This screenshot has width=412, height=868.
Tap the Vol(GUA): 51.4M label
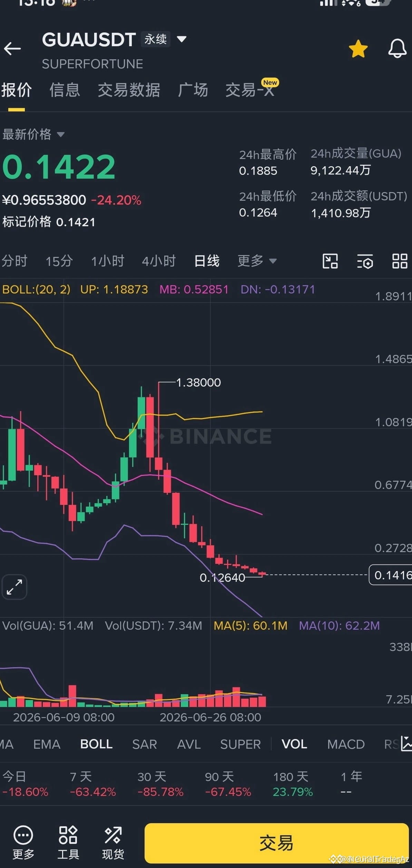48,626
